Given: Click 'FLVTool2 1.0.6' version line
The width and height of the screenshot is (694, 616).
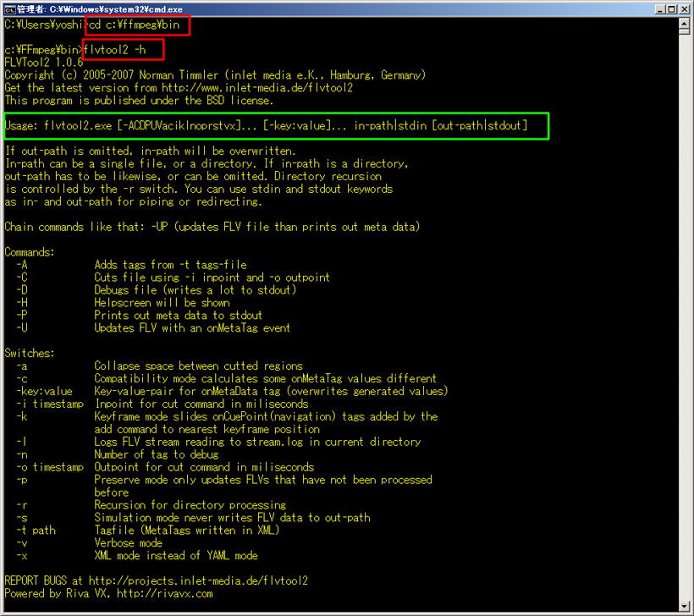Looking at the screenshot, I should coord(44,63).
